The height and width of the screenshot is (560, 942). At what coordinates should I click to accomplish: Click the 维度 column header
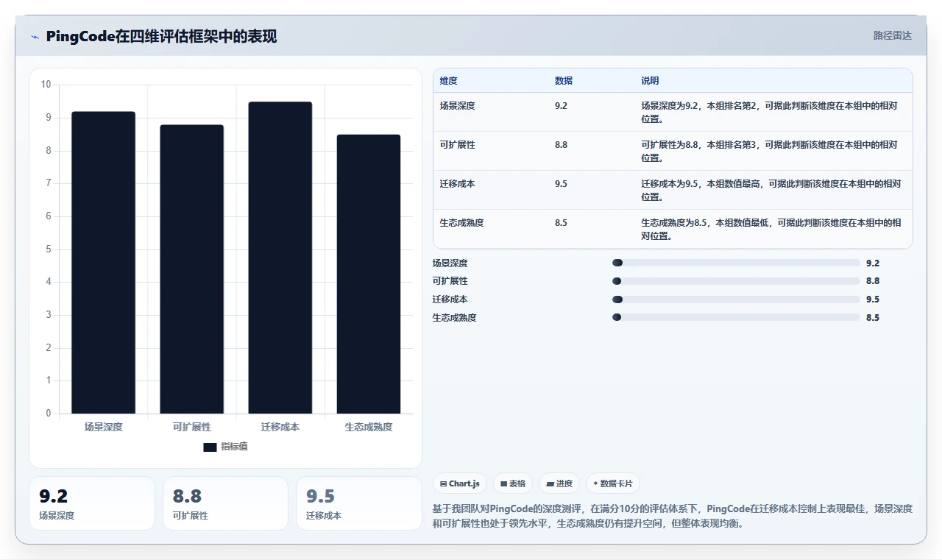coord(448,81)
